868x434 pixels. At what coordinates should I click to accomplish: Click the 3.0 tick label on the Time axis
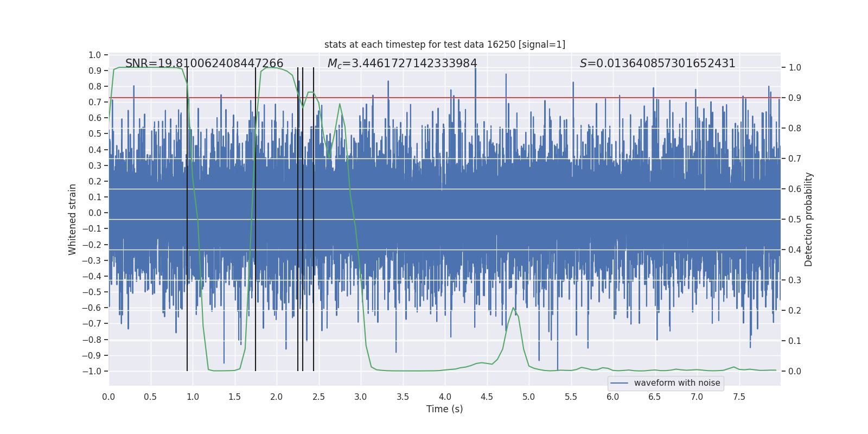(x=361, y=397)
